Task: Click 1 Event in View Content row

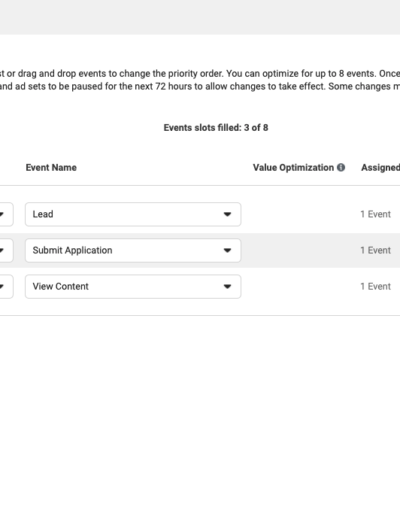Action: pos(375,286)
